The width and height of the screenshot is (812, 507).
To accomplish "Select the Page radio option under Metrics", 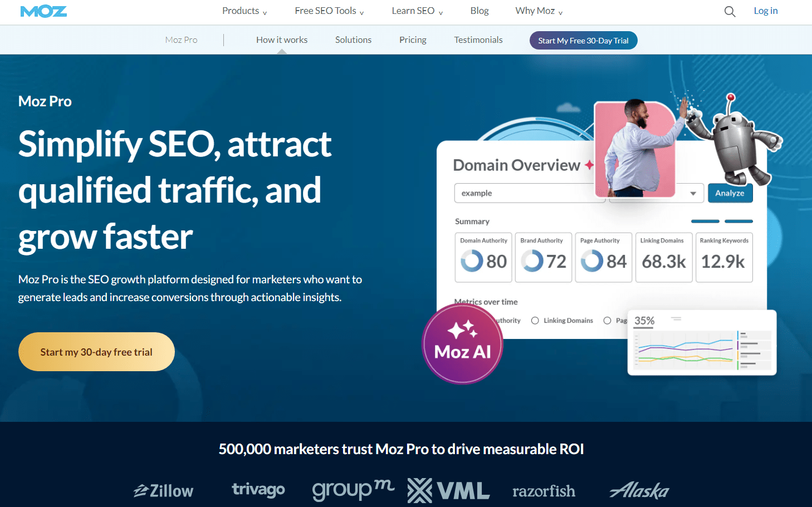I will [607, 321].
